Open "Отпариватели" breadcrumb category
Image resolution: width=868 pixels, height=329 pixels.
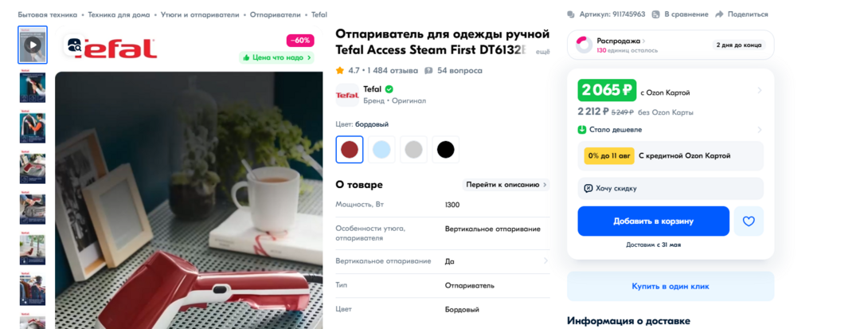[275, 15]
